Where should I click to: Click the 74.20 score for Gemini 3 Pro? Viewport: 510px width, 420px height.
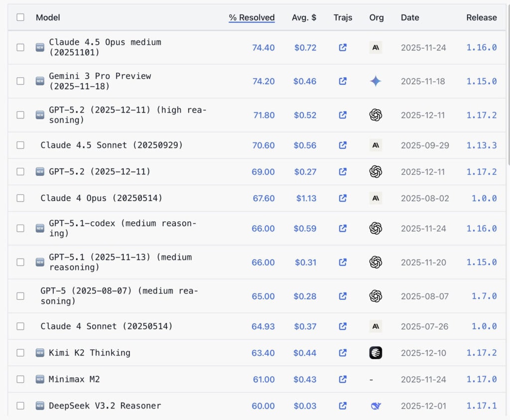pyautogui.click(x=263, y=81)
